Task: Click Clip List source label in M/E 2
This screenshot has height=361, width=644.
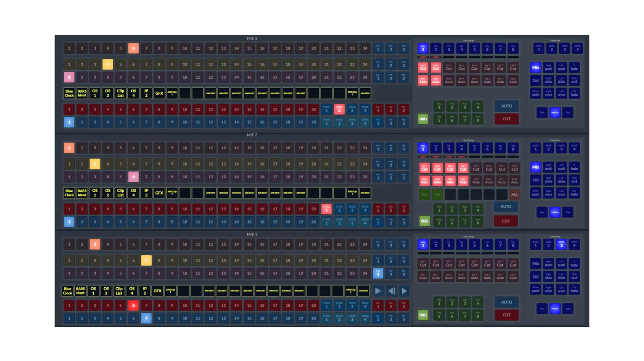Action: [x=120, y=193]
